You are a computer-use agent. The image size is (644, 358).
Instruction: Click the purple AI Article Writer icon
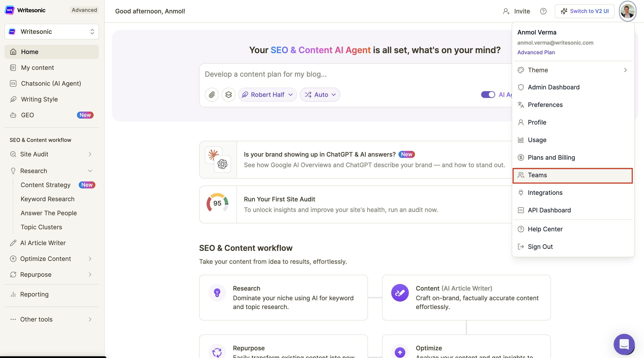pos(400,293)
